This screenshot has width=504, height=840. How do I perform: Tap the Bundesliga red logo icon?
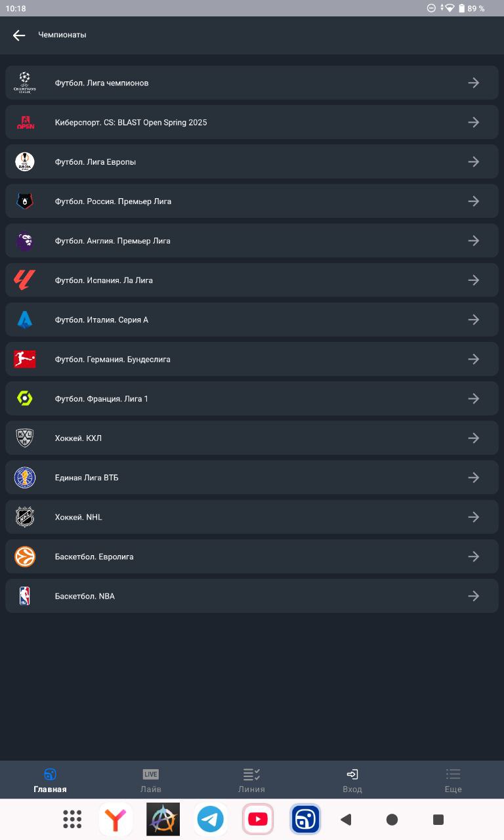click(25, 359)
